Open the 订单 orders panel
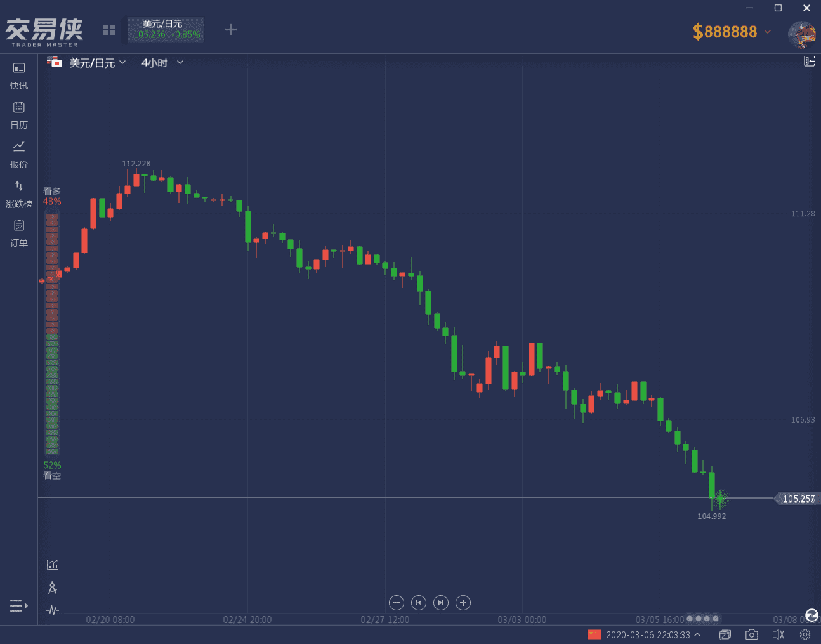Screen dimensions: 821x644 pyautogui.click(x=19, y=232)
